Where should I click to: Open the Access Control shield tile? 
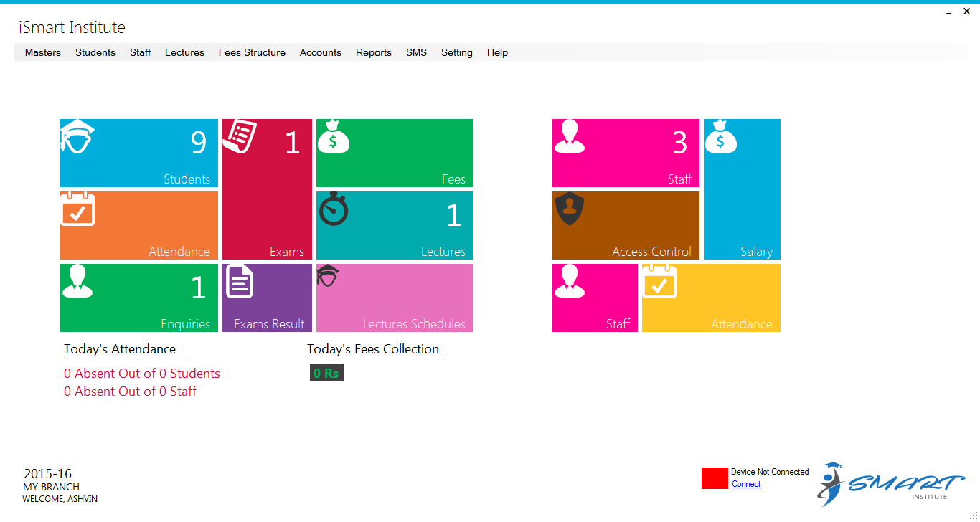626,225
